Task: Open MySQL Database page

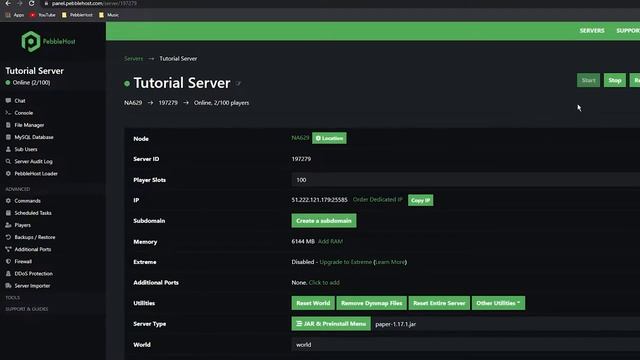Action: point(34,137)
